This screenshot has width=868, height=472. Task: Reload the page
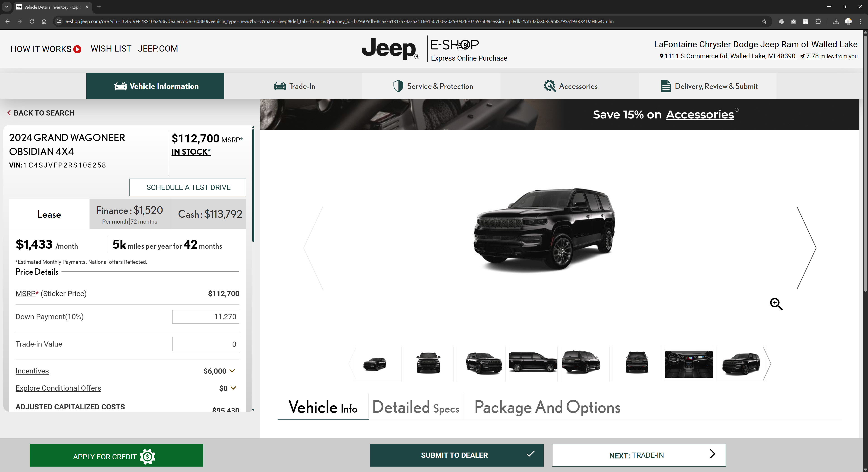point(32,21)
